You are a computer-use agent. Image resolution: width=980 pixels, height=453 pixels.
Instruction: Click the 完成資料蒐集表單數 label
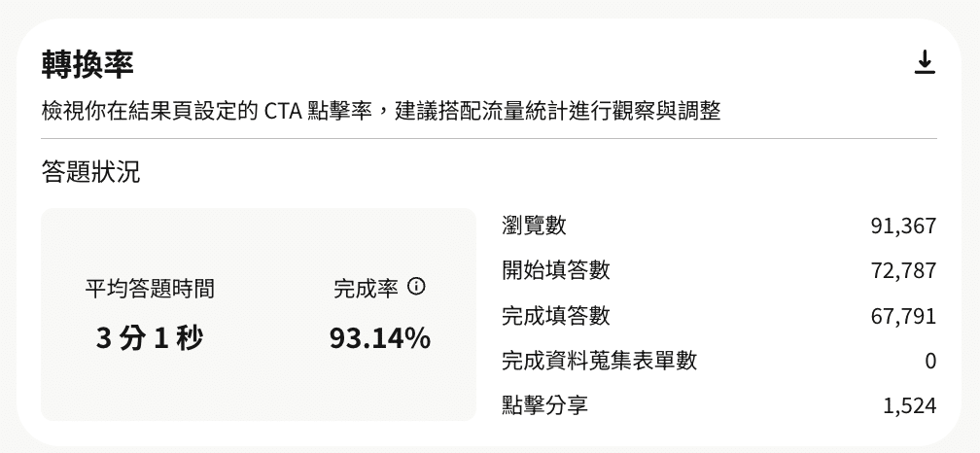point(599,361)
